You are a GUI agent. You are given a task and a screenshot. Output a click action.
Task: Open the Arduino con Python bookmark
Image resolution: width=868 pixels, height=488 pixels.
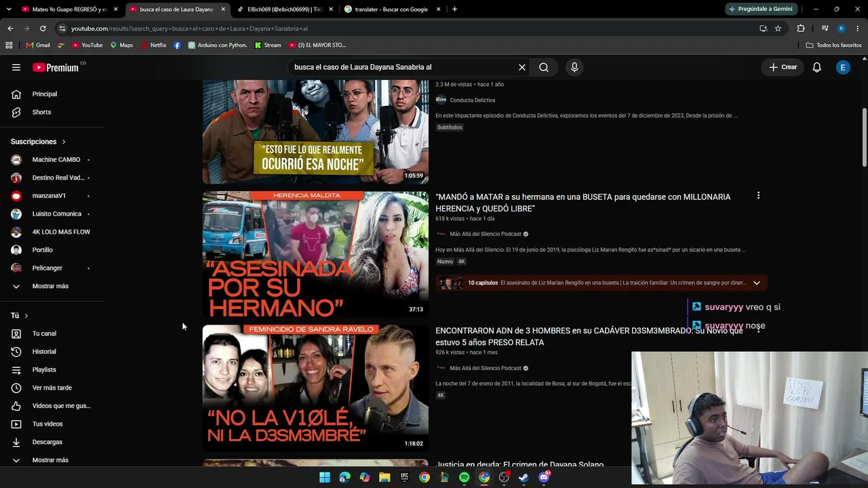(x=218, y=45)
